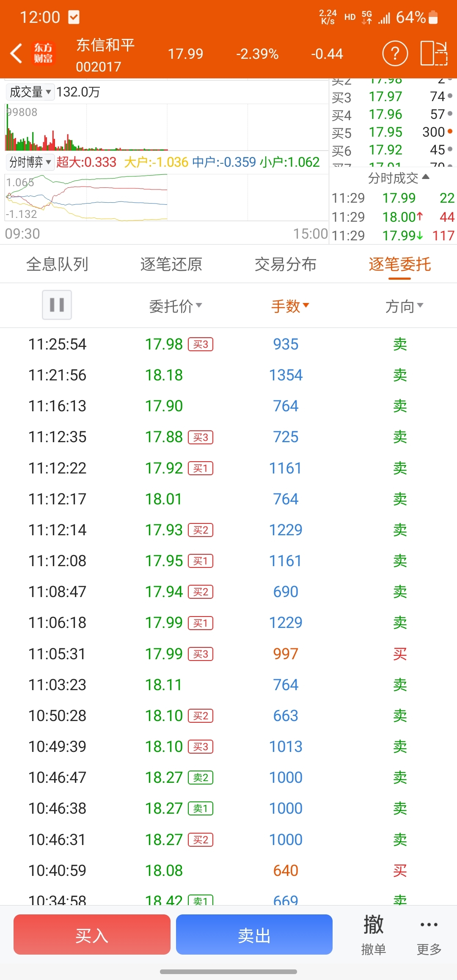
Task: Switch to landscape split-screen view icon
Action: pos(434,53)
